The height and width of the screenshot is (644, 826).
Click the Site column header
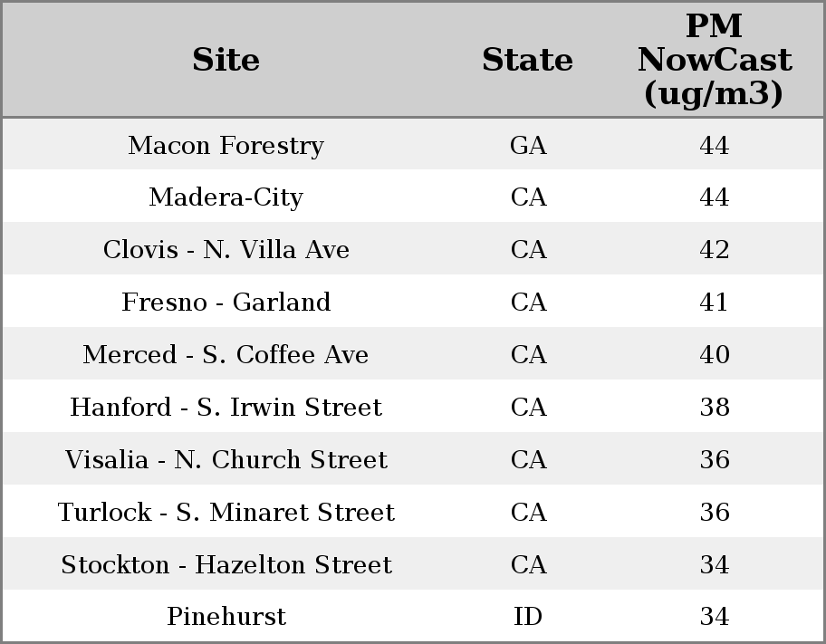pyautogui.click(x=226, y=60)
